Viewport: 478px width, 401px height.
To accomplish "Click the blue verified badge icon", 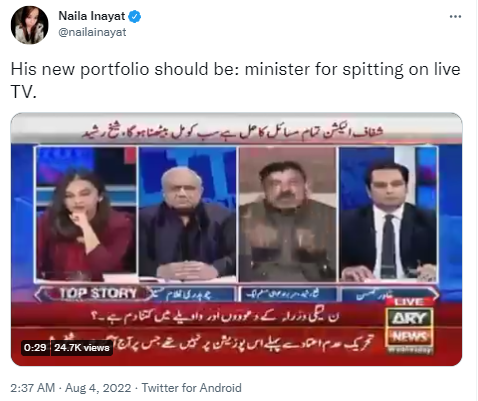I will 135,16.
